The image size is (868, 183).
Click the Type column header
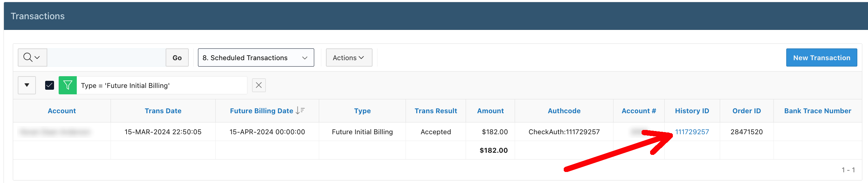pos(362,111)
